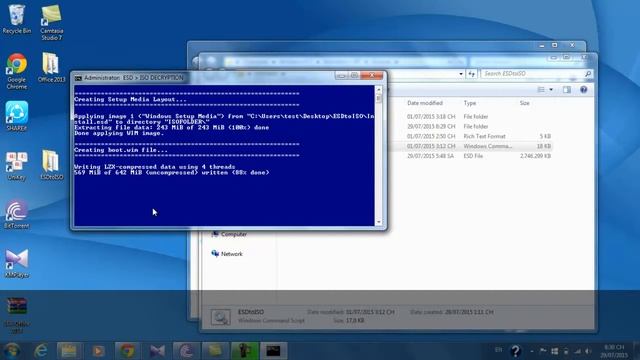
Task: Sort by Type column in Explorer
Action: [x=469, y=103]
